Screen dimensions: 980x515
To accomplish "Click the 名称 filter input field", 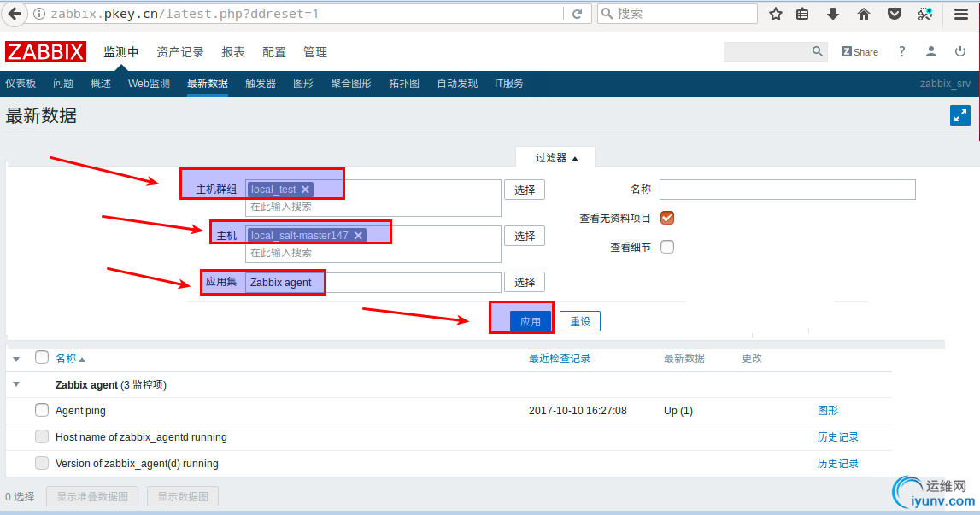I will click(x=788, y=190).
